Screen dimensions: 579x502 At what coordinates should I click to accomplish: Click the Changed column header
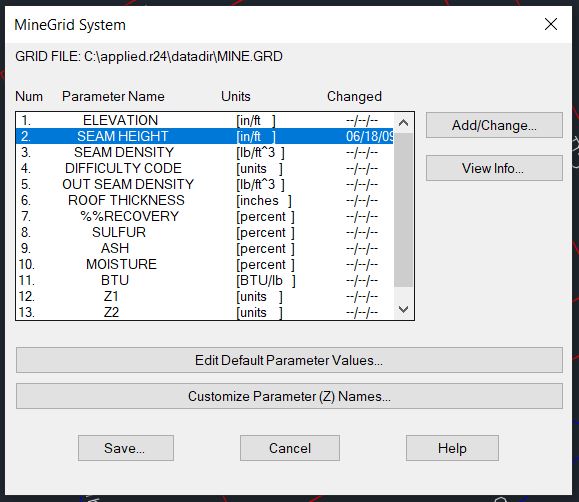pos(354,96)
